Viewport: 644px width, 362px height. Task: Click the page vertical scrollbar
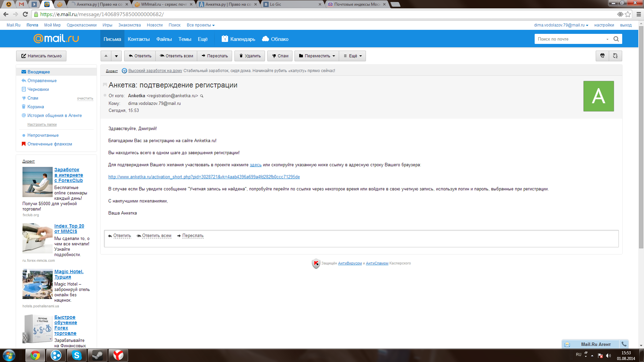[x=641, y=137]
